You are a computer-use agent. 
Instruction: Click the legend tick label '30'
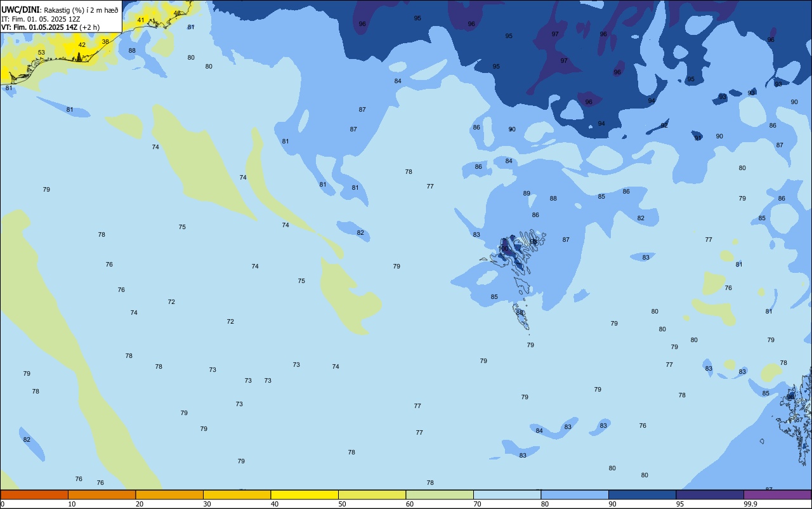207,504
